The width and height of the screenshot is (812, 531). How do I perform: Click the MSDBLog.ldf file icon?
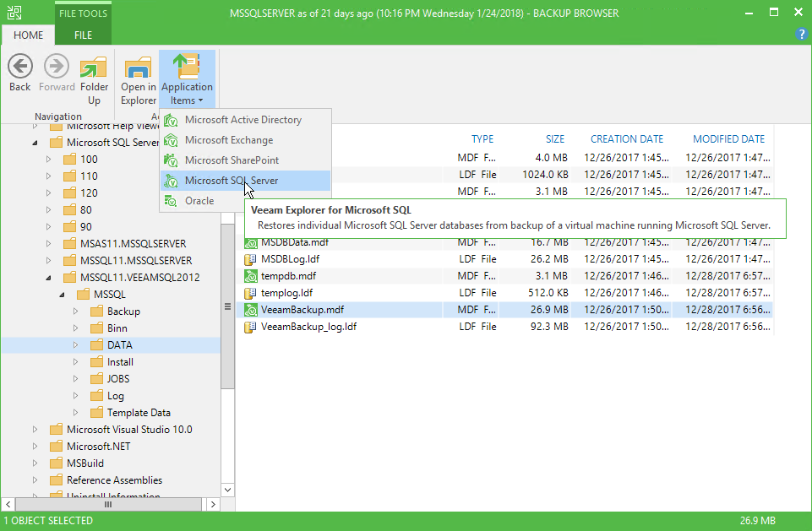point(251,259)
